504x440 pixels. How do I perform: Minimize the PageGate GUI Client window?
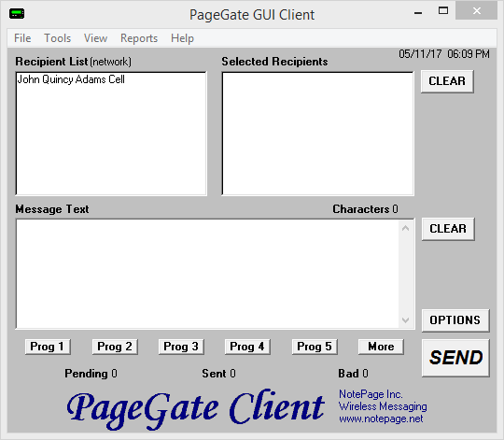click(418, 12)
